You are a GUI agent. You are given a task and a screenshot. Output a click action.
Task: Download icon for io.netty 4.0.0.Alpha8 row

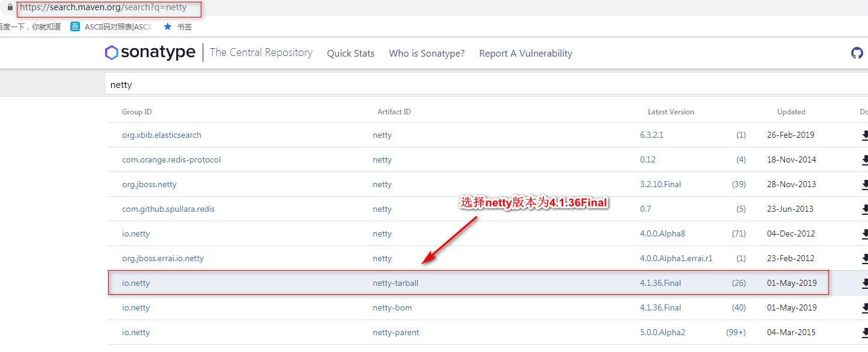tap(864, 234)
